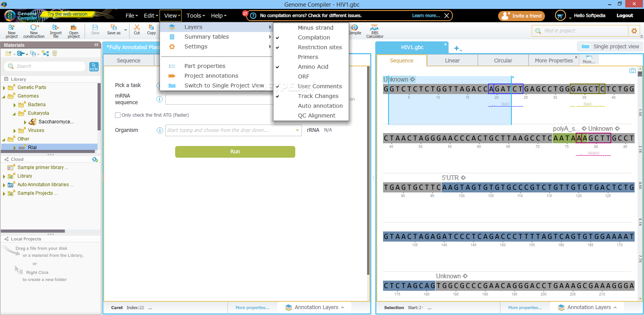
Task: Switch to the Circular tab
Action: click(503, 61)
